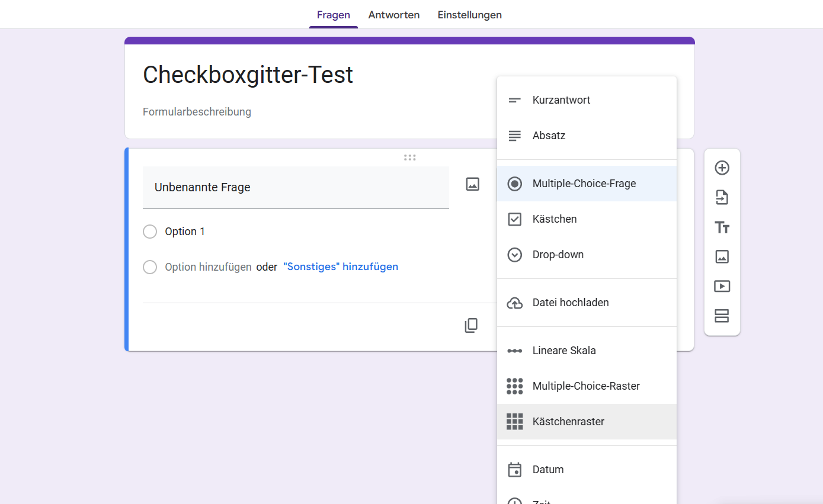
Task: Click the add question plus icon
Action: 722,168
